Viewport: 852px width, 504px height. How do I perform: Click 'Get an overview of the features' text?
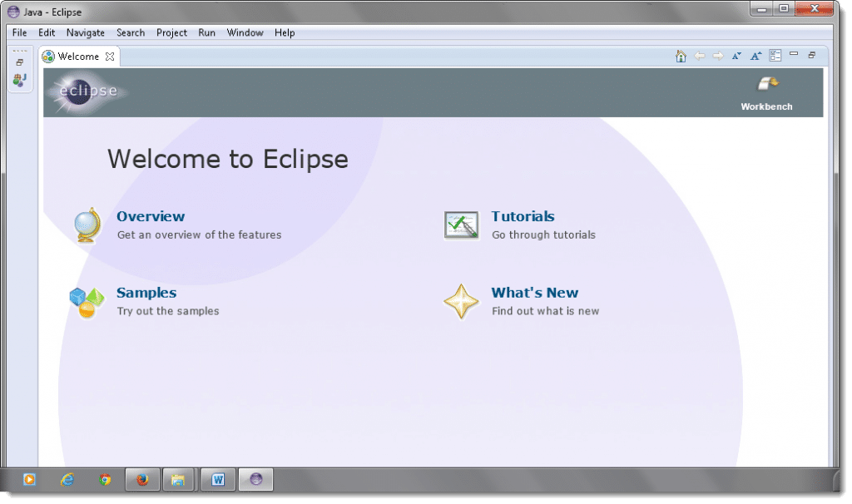(x=200, y=235)
